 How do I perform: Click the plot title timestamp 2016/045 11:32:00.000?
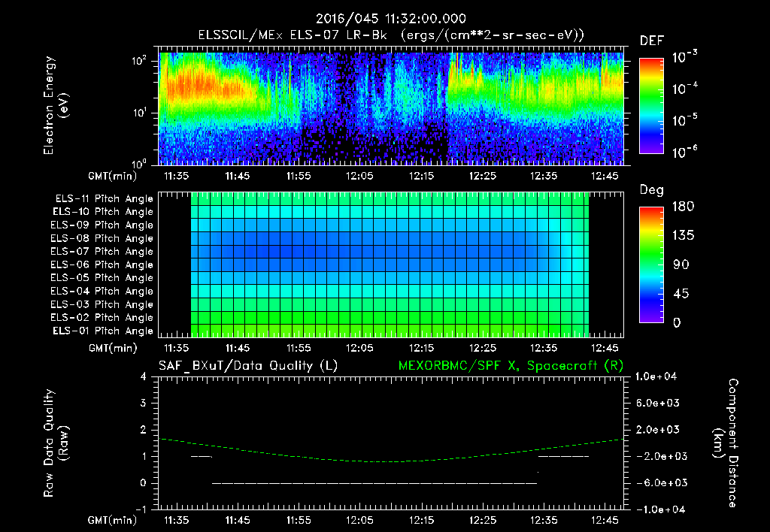click(391, 19)
